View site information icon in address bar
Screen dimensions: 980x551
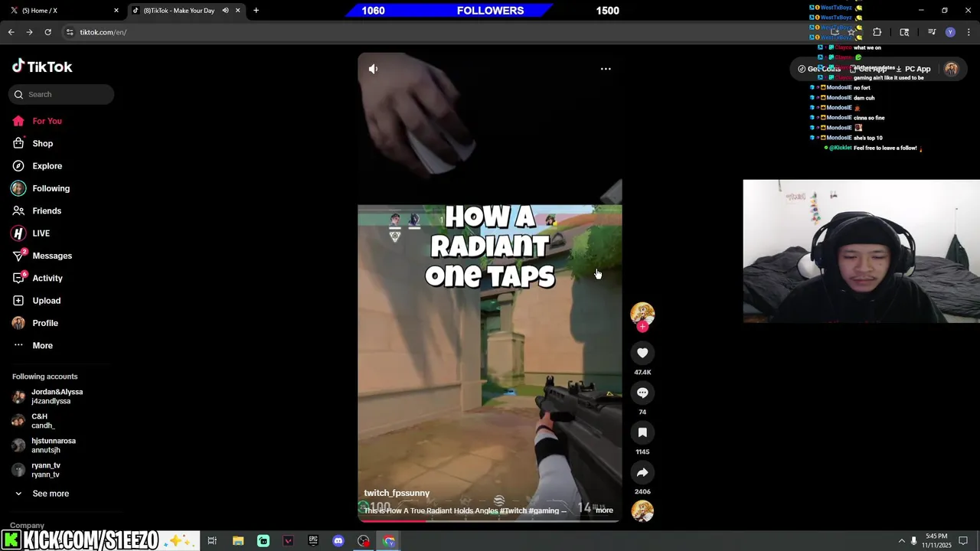[x=70, y=32]
